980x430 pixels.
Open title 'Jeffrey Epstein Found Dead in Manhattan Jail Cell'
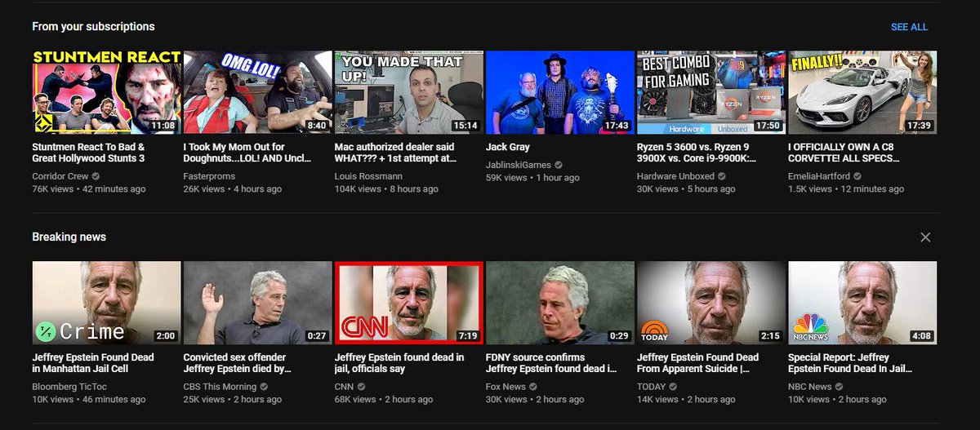[x=93, y=363]
